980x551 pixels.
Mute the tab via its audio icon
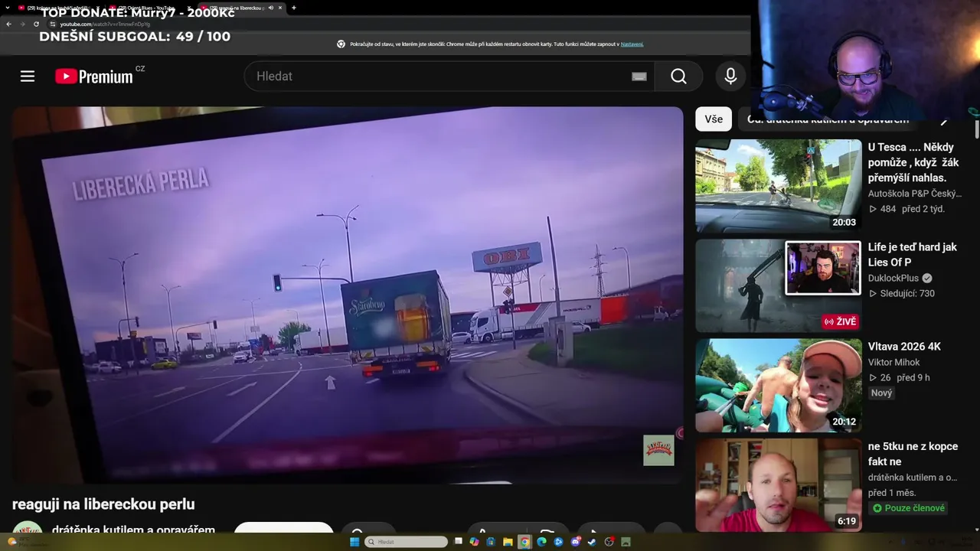[x=270, y=8]
